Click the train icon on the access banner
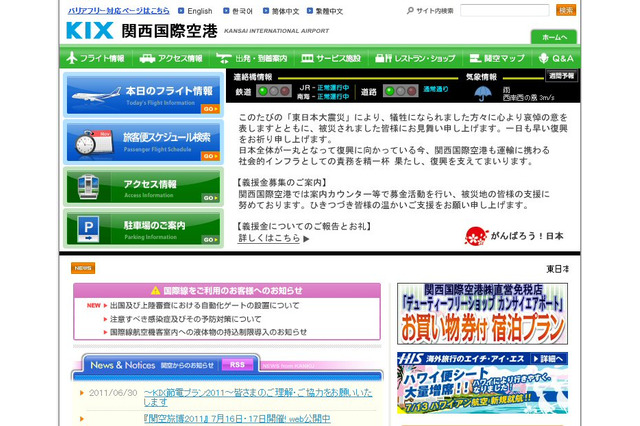Screen dimensions: 640x426 [x=89, y=187]
